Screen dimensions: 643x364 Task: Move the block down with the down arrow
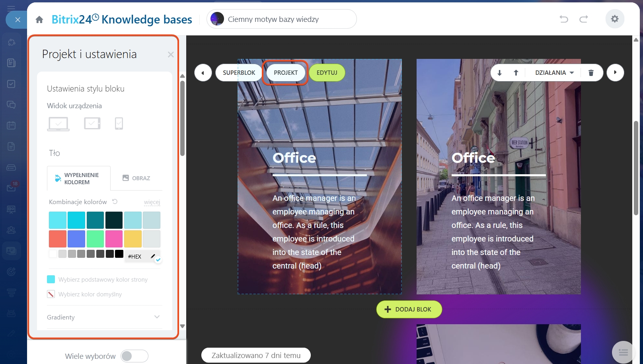[x=500, y=73]
